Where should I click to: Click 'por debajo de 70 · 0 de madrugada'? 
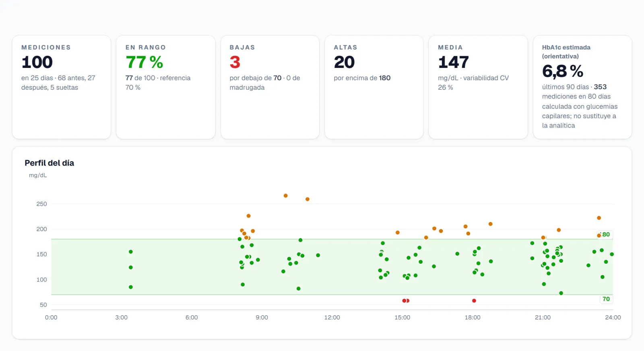(265, 83)
